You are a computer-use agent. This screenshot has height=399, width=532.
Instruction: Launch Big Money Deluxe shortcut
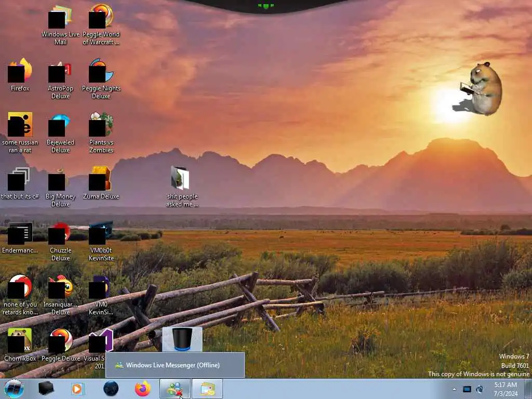coord(60,187)
